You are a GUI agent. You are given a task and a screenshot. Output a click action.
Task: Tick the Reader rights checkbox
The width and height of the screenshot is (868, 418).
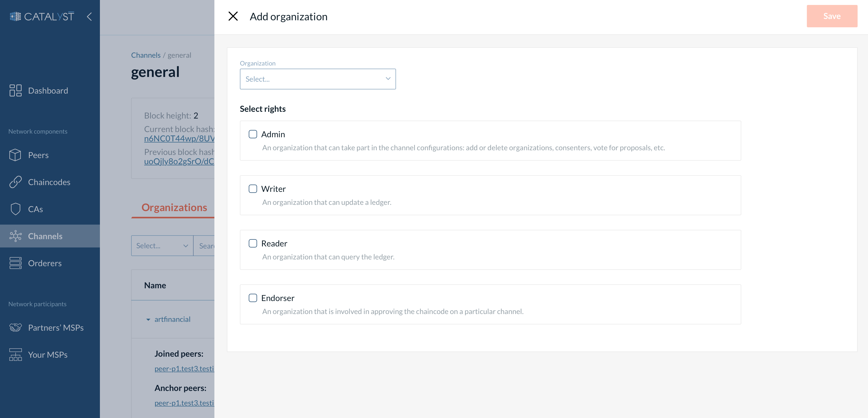[253, 243]
